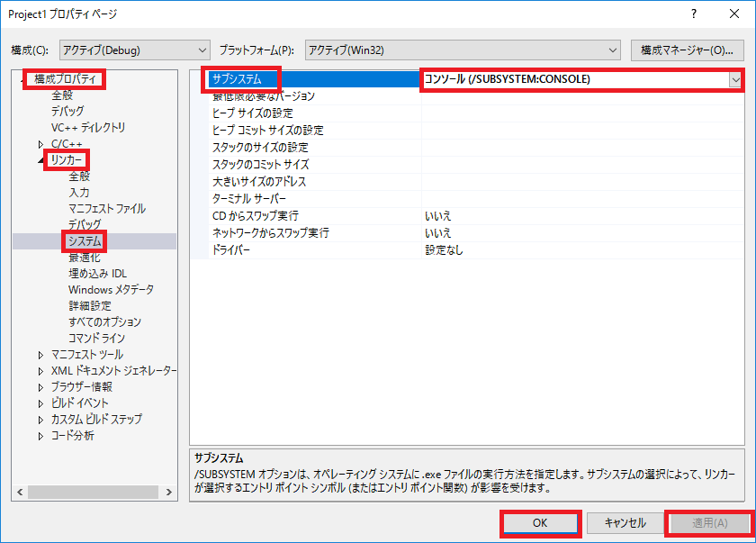The image size is (756, 543).
Task: Click the 構成マネージャー(O)... button
Action: (687, 50)
